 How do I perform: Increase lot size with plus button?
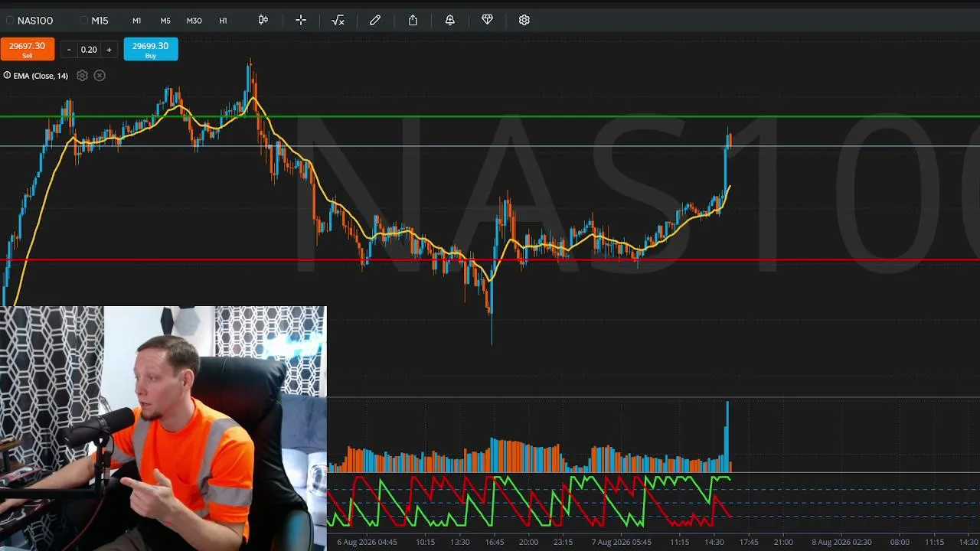pyautogui.click(x=109, y=50)
